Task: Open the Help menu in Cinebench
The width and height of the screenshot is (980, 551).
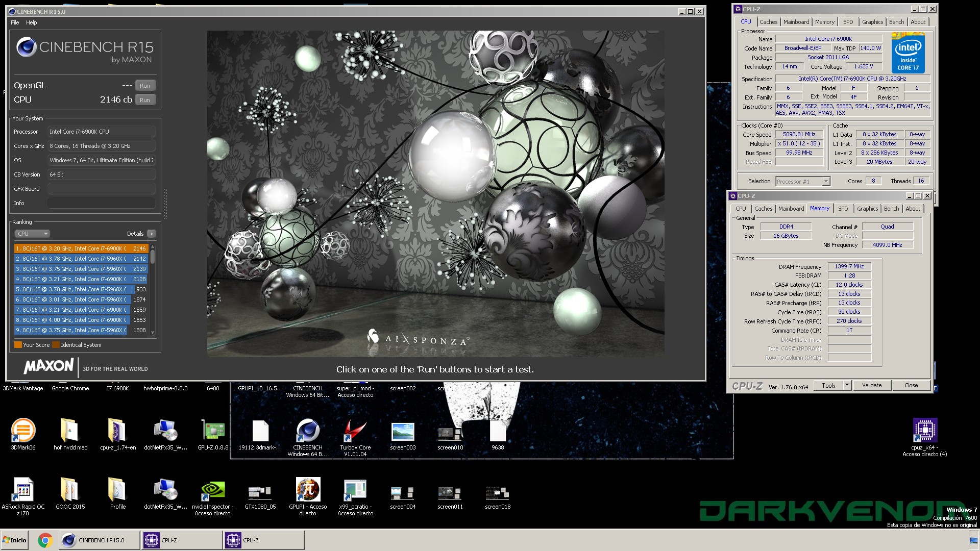Action: coord(32,22)
